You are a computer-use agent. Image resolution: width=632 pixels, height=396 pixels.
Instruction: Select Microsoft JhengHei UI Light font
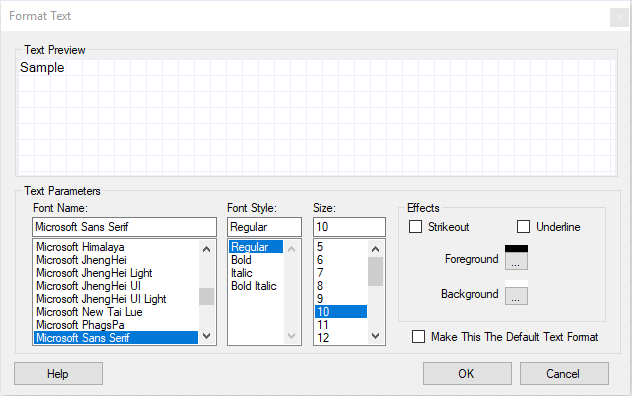[101, 299]
